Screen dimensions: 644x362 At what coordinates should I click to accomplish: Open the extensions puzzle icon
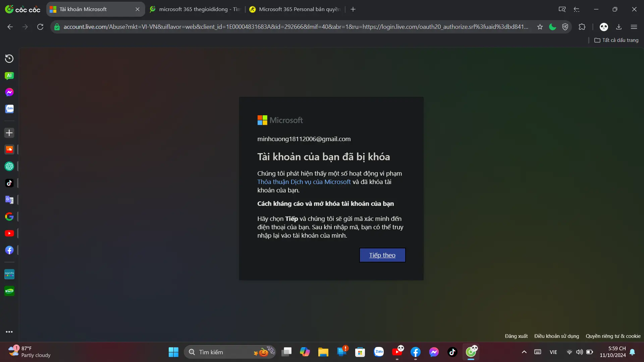(582, 27)
